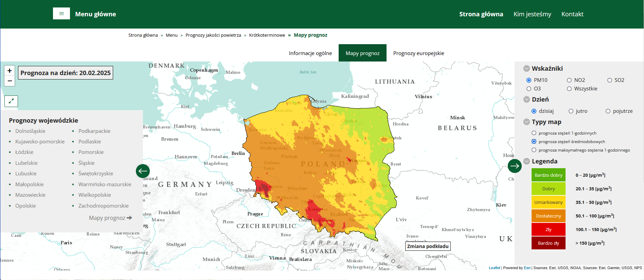Collapse the Typy map section
The image size is (644, 280).
pyautogui.click(x=526, y=122)
